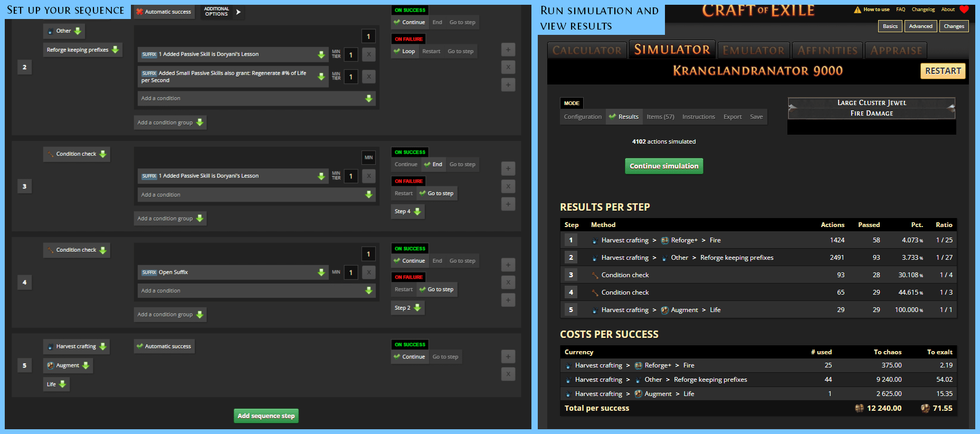Click the red heart donate icon
This screenshot has width=980, height=434.
[964, 10]
